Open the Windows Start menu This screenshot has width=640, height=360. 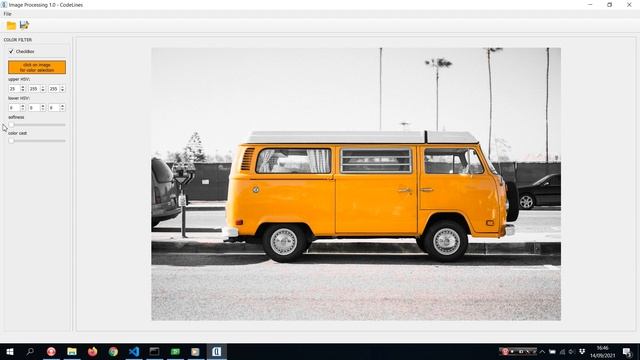pos(10,351)
